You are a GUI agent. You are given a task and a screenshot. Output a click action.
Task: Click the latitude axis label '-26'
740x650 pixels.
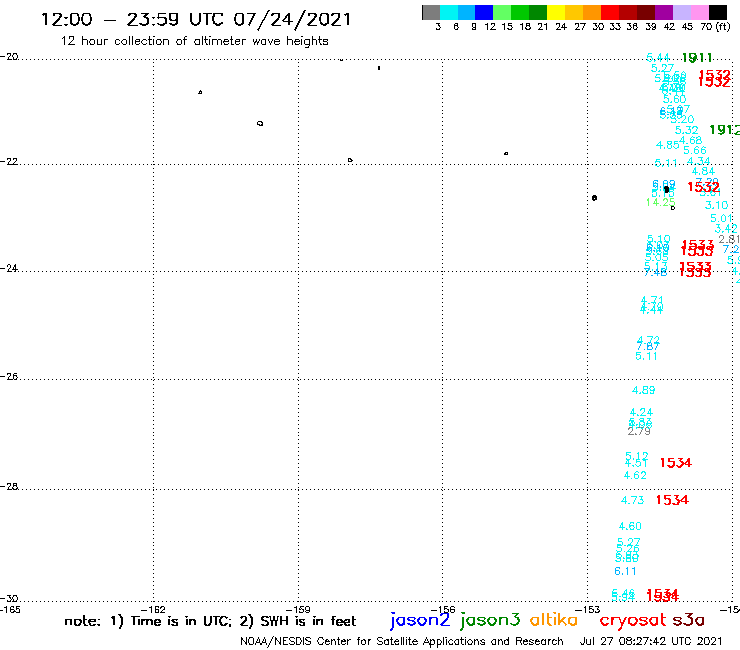point(9,377)
